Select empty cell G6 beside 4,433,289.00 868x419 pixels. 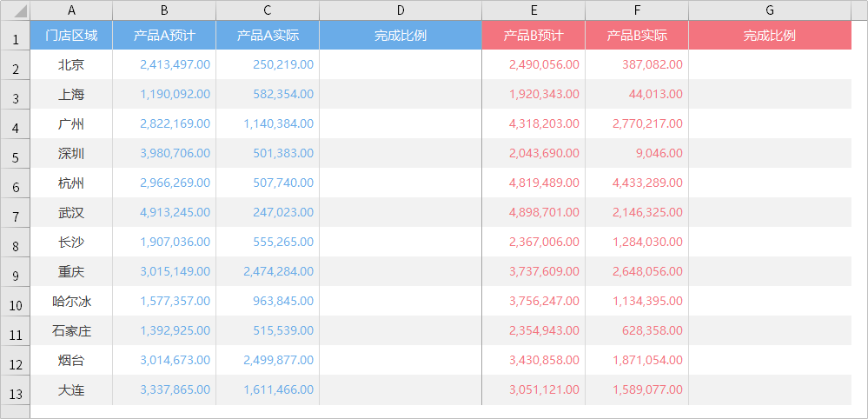pos(770,183)
